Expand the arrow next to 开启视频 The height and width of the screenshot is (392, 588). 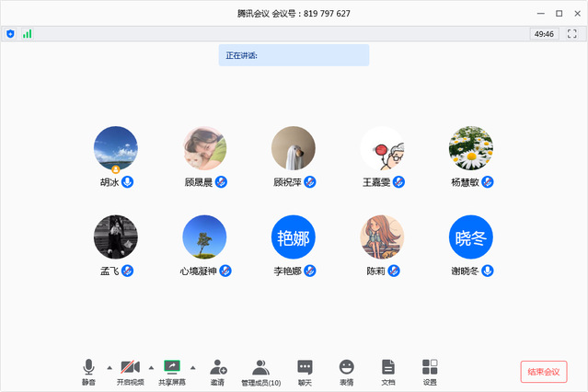point(151,367)
